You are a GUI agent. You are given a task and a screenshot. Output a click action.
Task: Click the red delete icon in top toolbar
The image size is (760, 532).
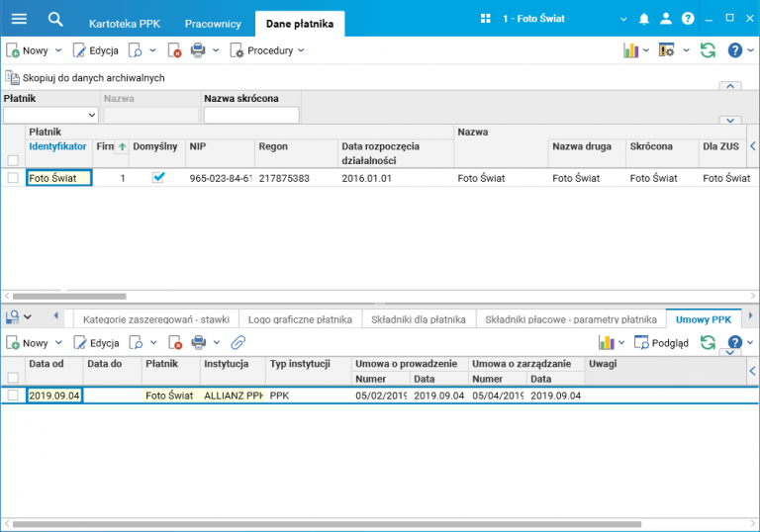pos(174,50)
